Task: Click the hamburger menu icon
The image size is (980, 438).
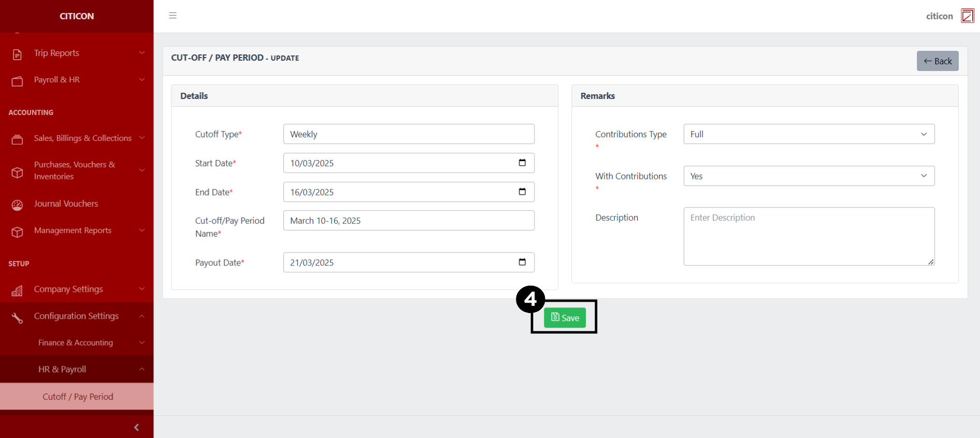Action: (172, 16)
